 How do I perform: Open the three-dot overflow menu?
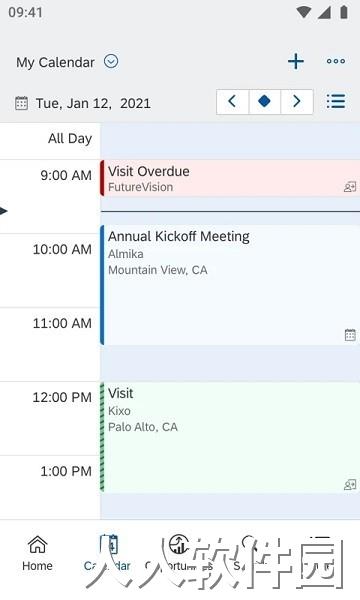(x=336, y=61)
